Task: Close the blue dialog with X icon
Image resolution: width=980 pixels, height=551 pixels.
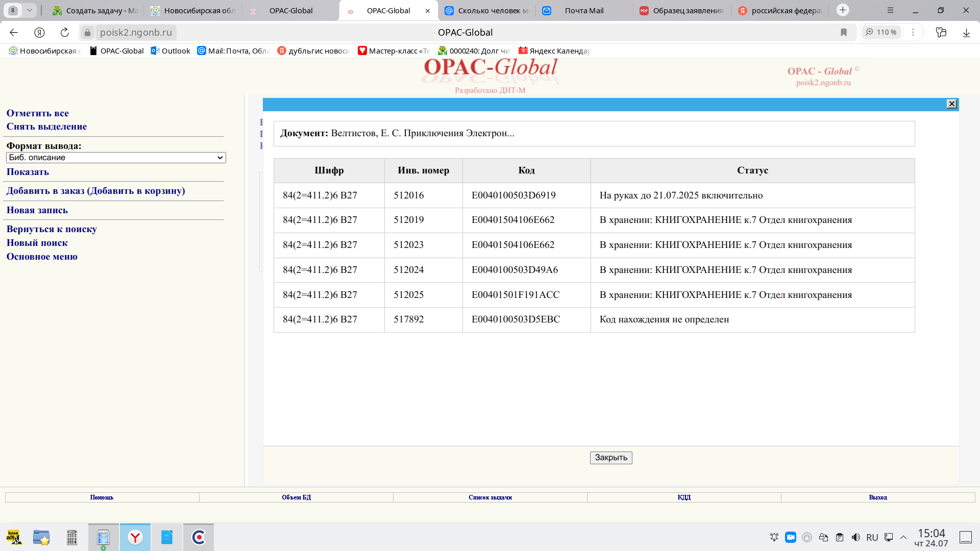Action: [x=952, y=104]
